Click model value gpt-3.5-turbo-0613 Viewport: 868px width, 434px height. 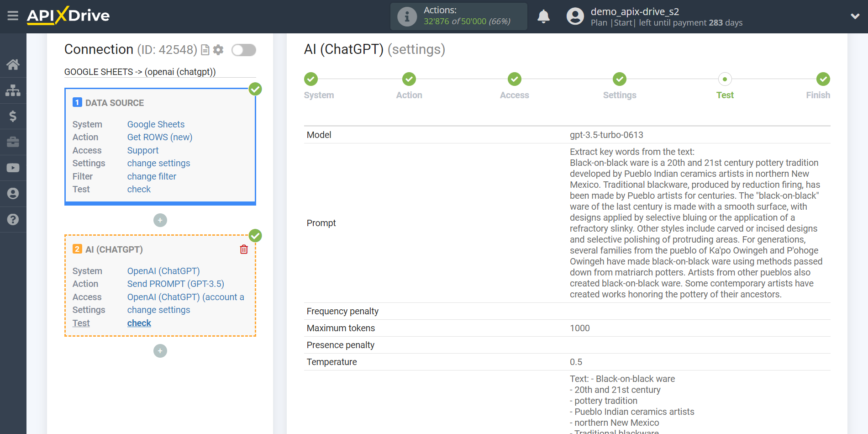tap(606, 135)
